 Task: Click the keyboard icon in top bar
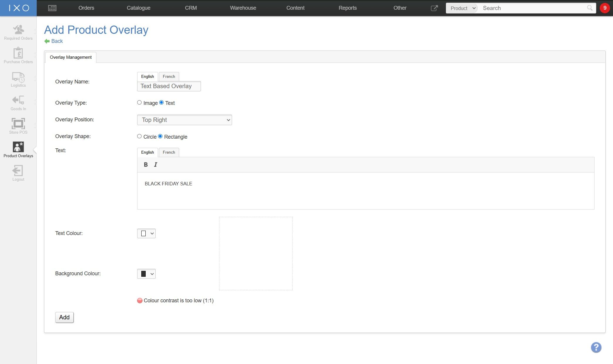[x=52, y=8]
